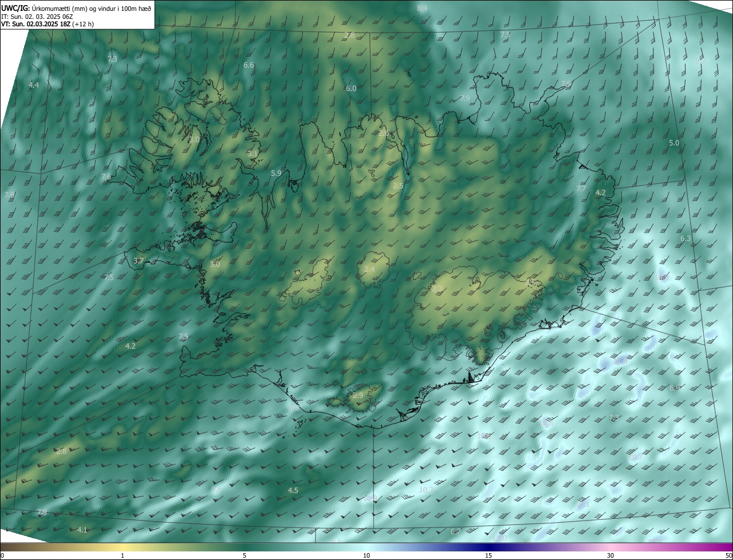Viewport: 733px width, 560px height.
Task: Click the colorbar tick label '1'
Action: pyautogui.click(x=123, y=555)
